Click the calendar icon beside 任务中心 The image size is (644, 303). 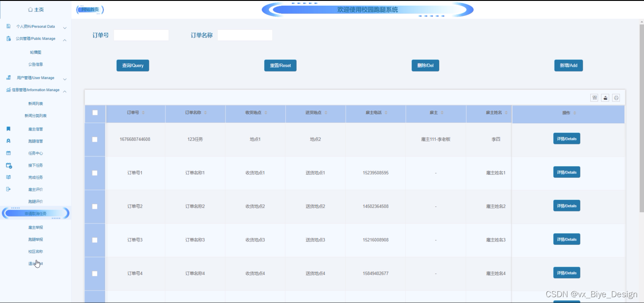click(8, 153)
